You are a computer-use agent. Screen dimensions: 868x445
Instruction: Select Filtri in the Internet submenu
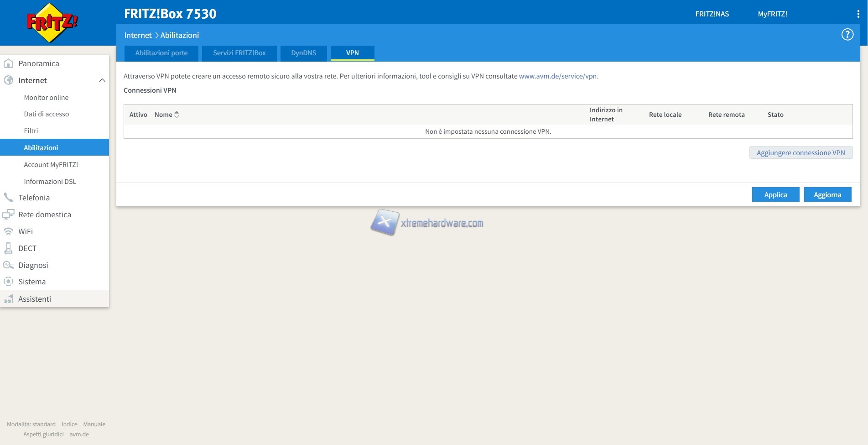tap(31, 131)
